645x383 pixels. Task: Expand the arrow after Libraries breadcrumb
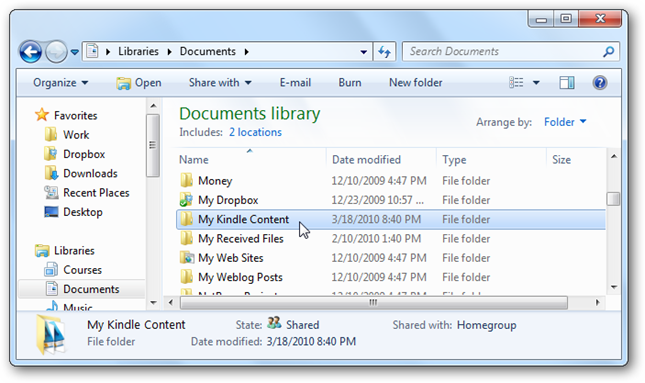click(169, 52)
